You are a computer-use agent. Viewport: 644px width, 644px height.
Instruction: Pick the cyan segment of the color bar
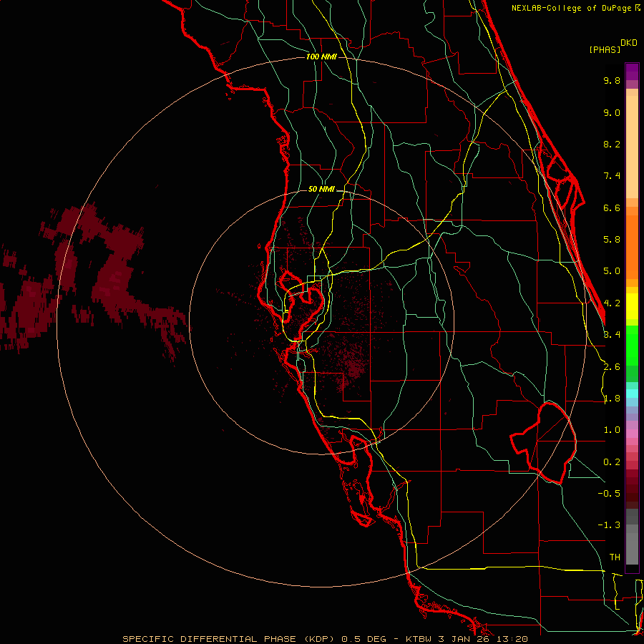632,394
